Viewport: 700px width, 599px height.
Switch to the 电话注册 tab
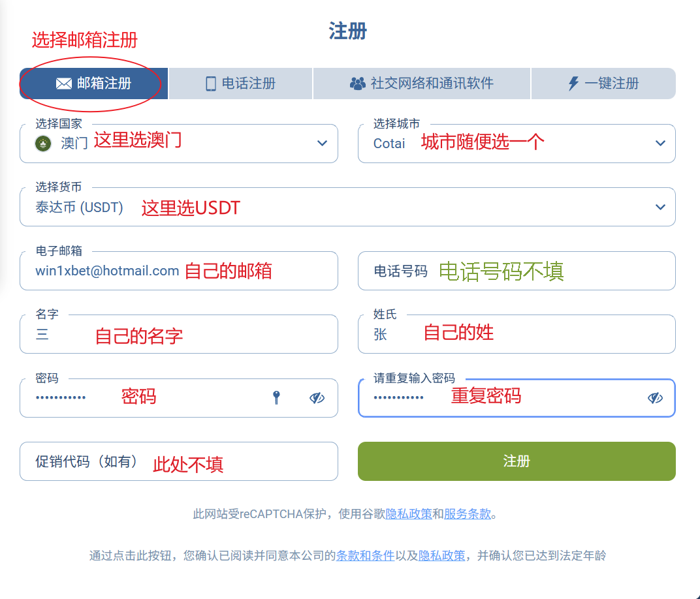240,84
